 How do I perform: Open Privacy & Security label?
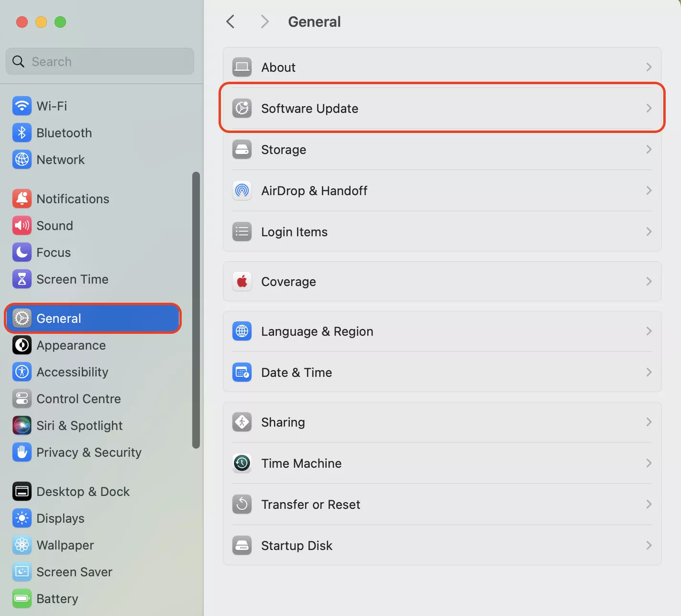point(89,452)
